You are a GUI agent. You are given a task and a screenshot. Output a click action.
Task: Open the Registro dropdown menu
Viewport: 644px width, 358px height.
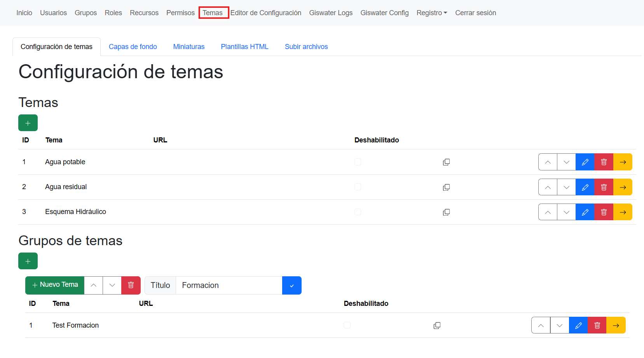click(431, 12)
